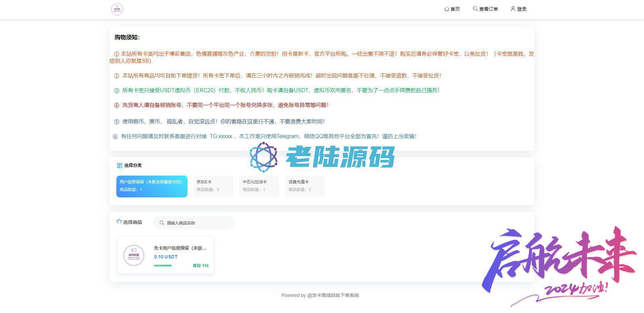Select 中石化加油卡 category
644x313 pixels.
(x=259, y=186)
